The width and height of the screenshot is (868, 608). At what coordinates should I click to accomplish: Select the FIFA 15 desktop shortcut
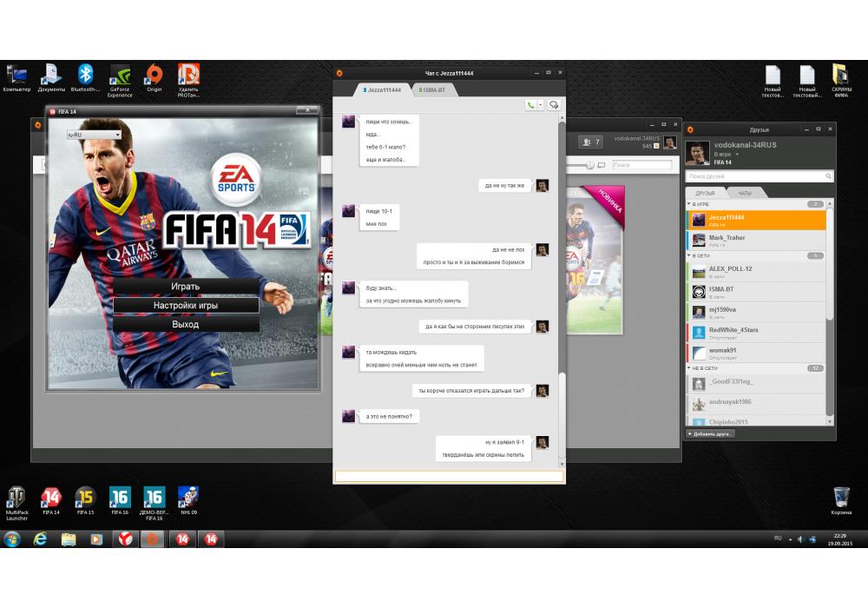click(85, 500)
